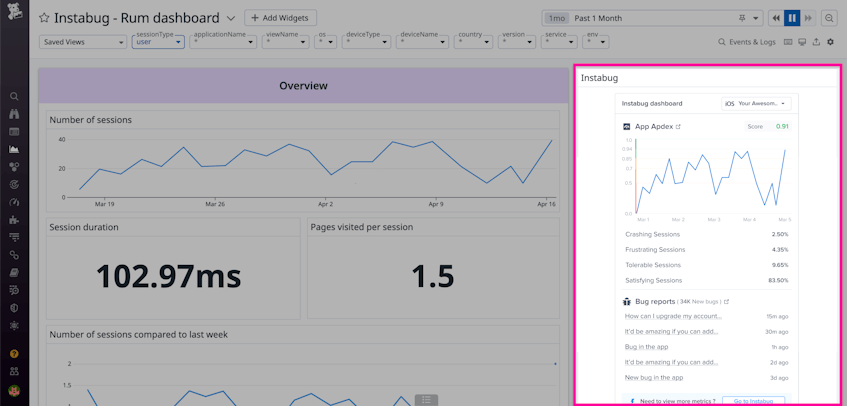
Task: Click the Crashing Sessions row
Action: pyautogui.click(x=706, y=234)
